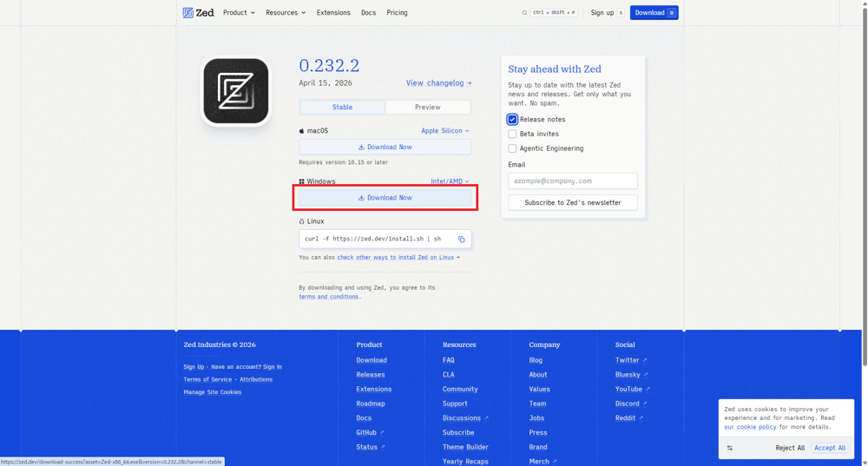Read the cookie policy link
868x466 pixels.
pos(750,427)
